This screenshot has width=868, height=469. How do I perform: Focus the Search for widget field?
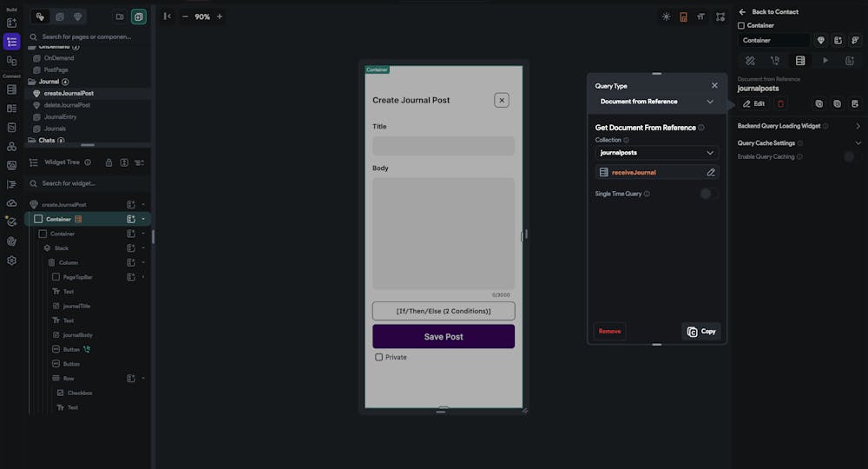tap(89, 183)
